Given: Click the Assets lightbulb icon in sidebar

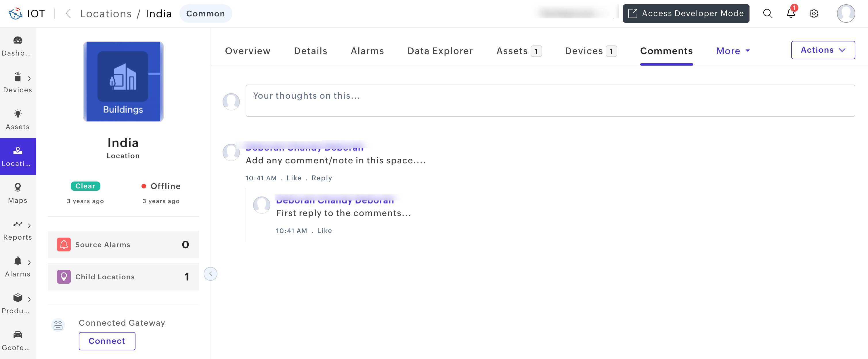Looking at the screenshot, I should point(18,114).
